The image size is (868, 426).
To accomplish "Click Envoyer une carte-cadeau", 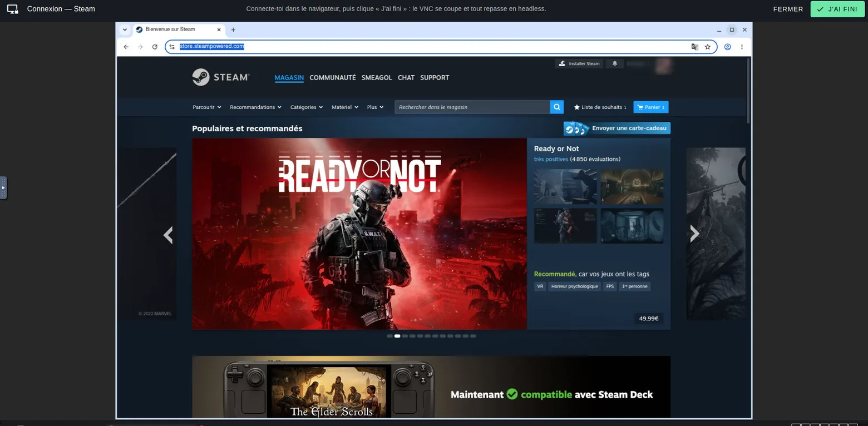I will point(617,128).
